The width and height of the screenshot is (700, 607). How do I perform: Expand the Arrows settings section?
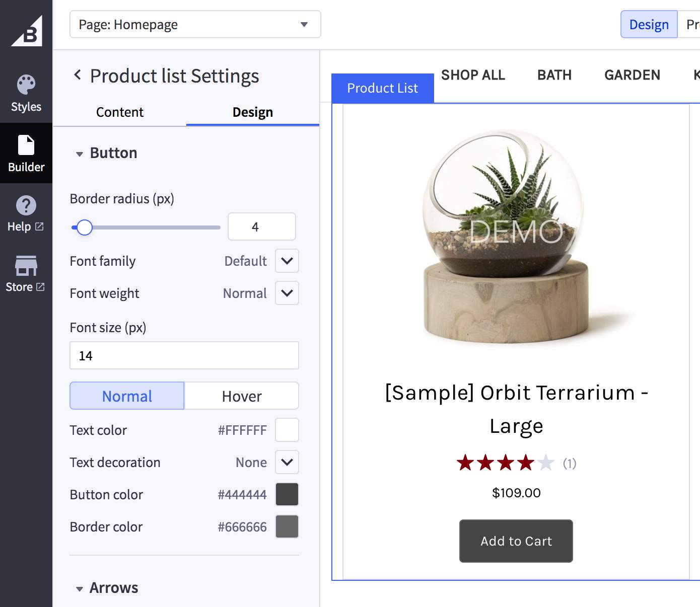point(80,588)
